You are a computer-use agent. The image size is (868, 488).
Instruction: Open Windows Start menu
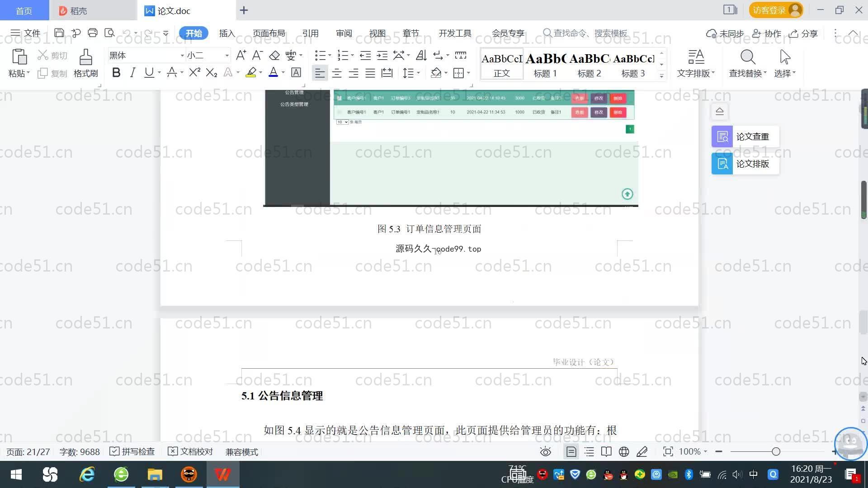click(x=16, y=474)
